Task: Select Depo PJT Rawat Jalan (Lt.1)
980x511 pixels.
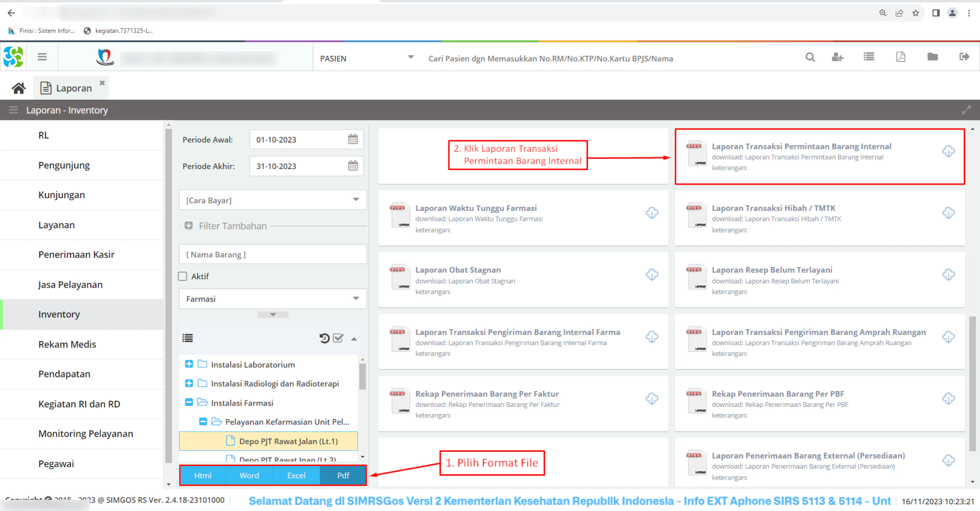Action: tap(268, 441)
